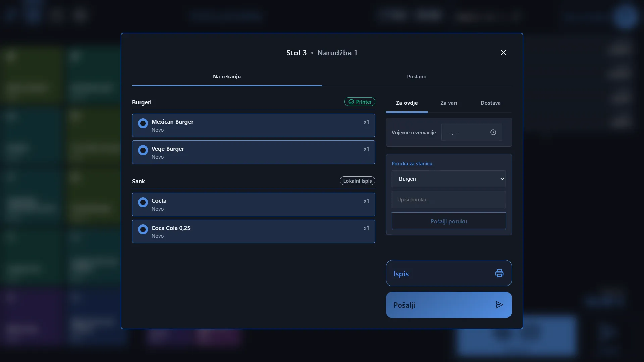Toggle the Coca Cola 0,25 radio circle

pos(143,229)
